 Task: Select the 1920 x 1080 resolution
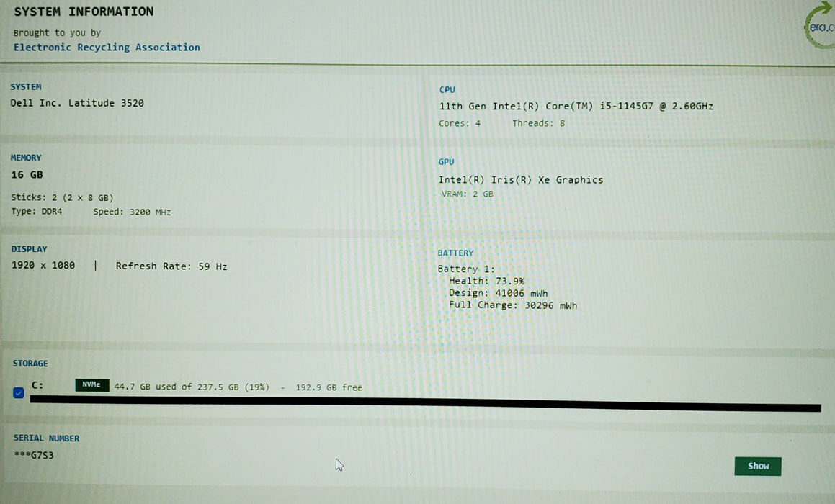[43, 265]
